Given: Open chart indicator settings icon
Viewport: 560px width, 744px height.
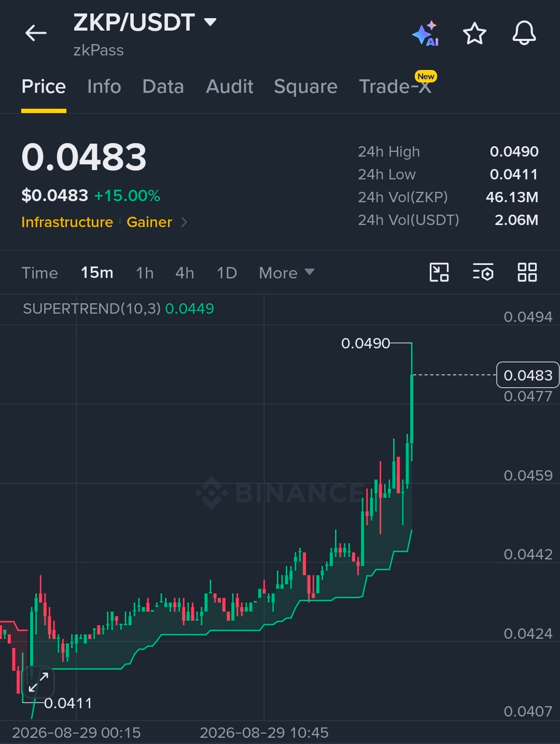Looking at the screenshot, I should (x=483, y=272).
